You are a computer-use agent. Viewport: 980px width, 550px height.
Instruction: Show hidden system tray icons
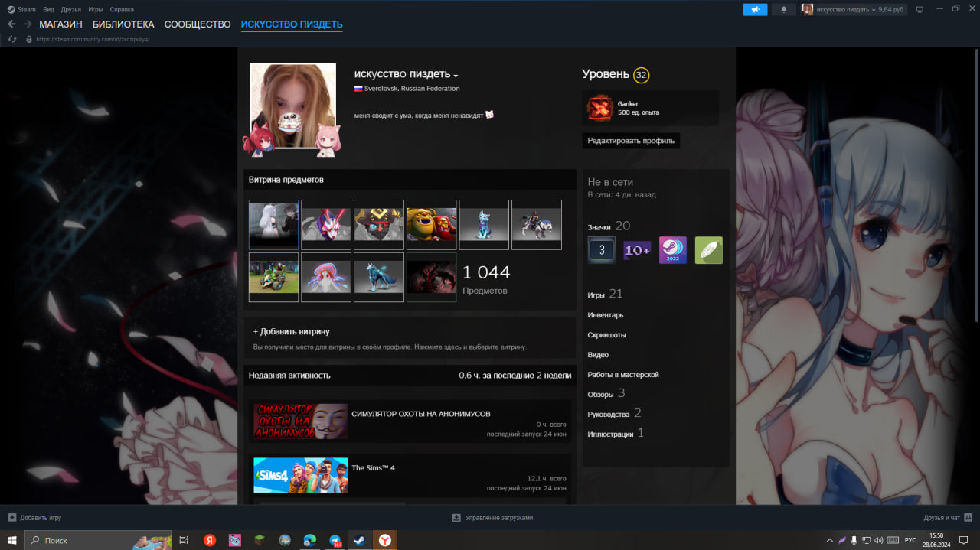pyautogui.click(x=829, y=540)
